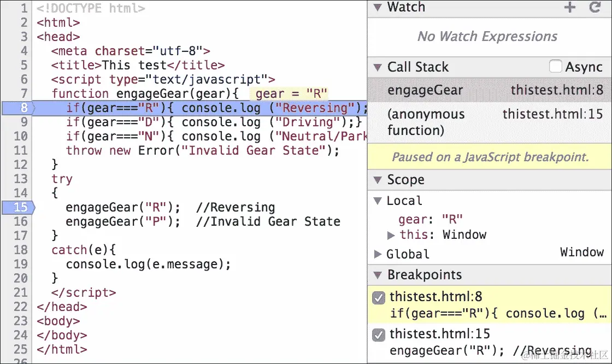Click the Window value beside Global
Image resolution: width=612 pixels, height=364 pixels.
[581, 253]
